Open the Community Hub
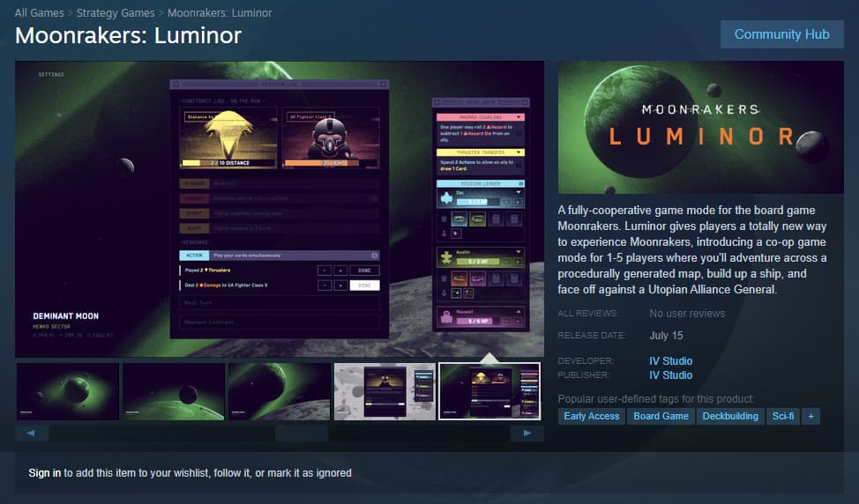 coord(781,34)
